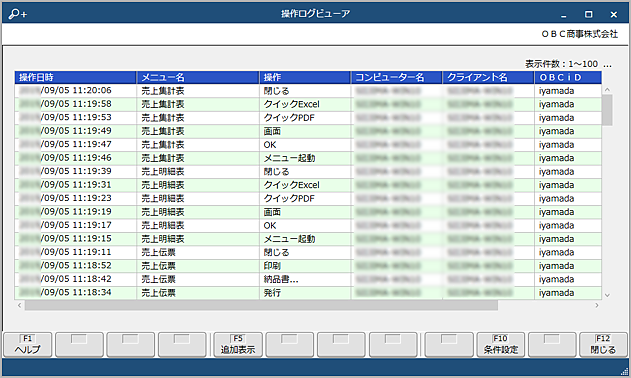Screen dimensions: 631x378
Task: Maximize the 操作ログビューア window
Action: (x=588, y=14)
